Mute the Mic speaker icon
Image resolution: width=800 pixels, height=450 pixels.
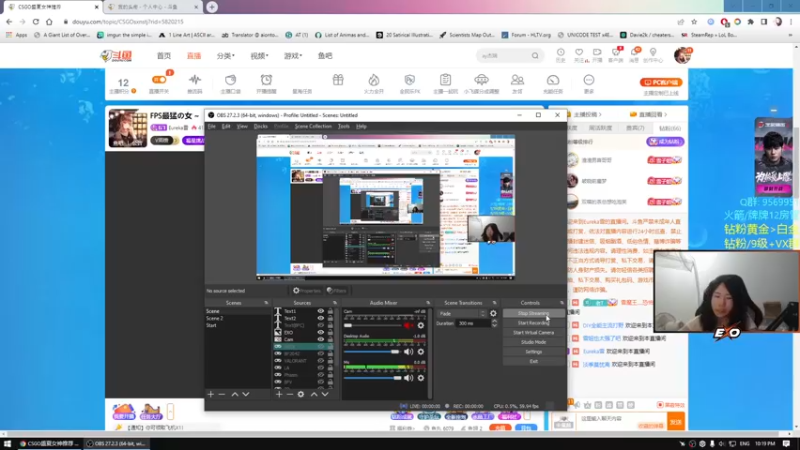tap(408, 378)
